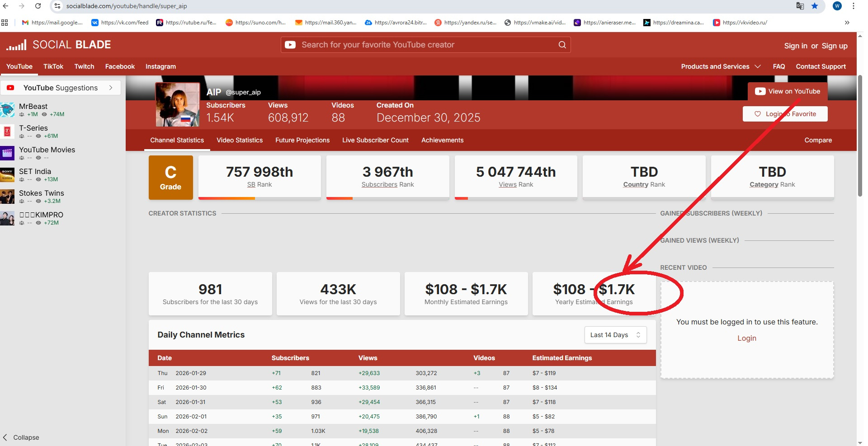This screenshot has height=446, width=868.
Task: Click the Compare link
Action: pos(818,140)
